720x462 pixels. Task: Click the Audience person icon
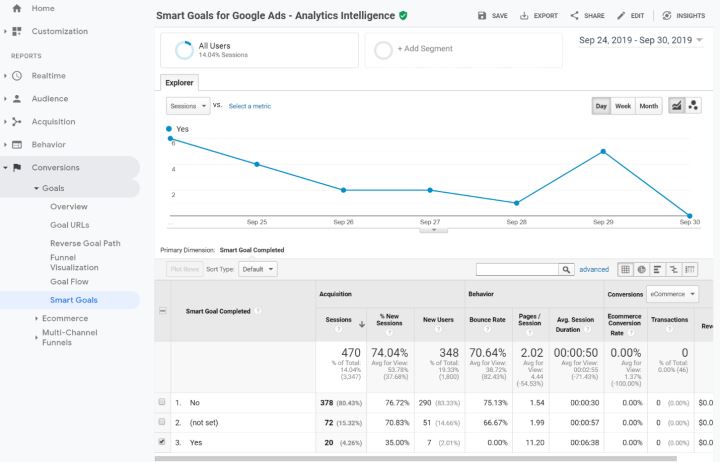[17, 99]
